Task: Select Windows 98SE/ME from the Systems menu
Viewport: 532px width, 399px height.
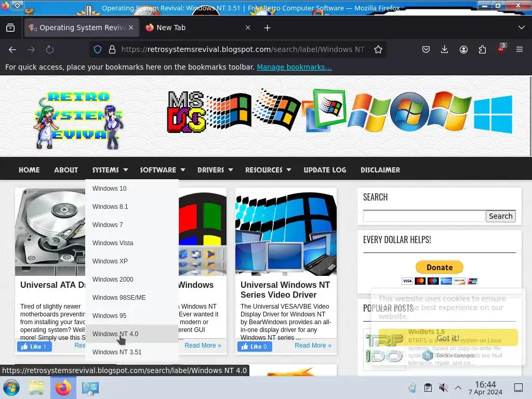Action: point(132,298)
